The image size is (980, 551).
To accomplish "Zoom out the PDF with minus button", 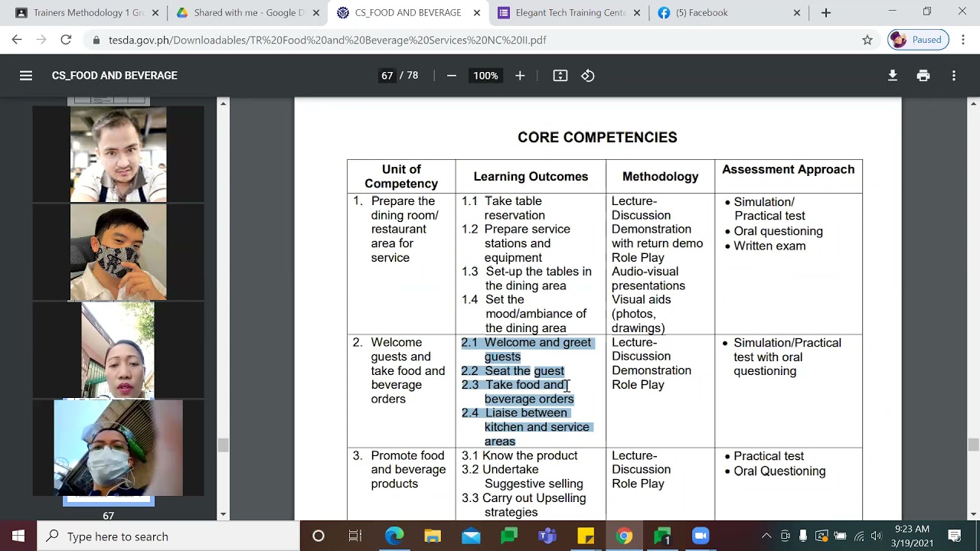I will [452, 76].
